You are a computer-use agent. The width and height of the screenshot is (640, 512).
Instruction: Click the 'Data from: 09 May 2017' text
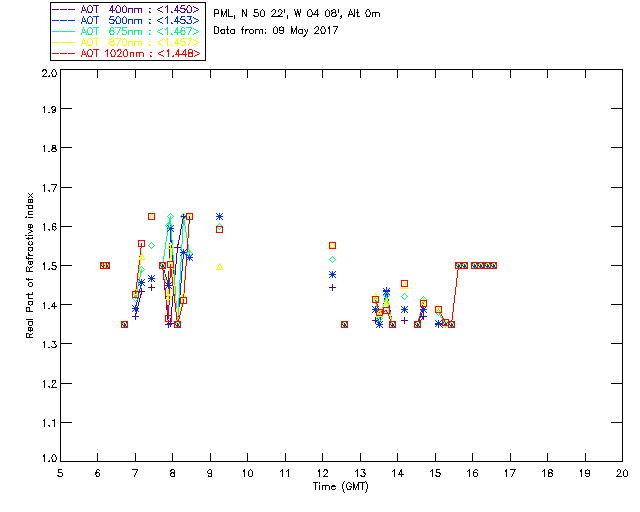276,31
